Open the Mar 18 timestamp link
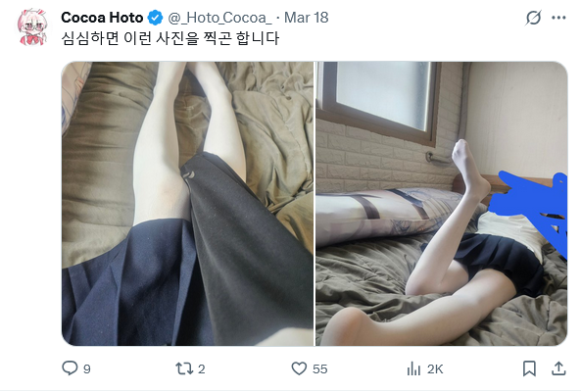Screen dimensions: 581x392 [306, 18]
